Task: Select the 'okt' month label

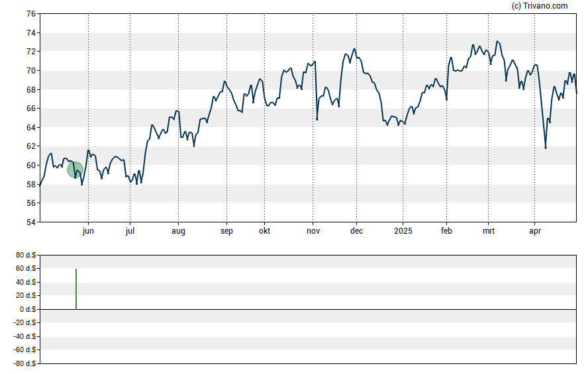Action: click(x=264, y=231)
